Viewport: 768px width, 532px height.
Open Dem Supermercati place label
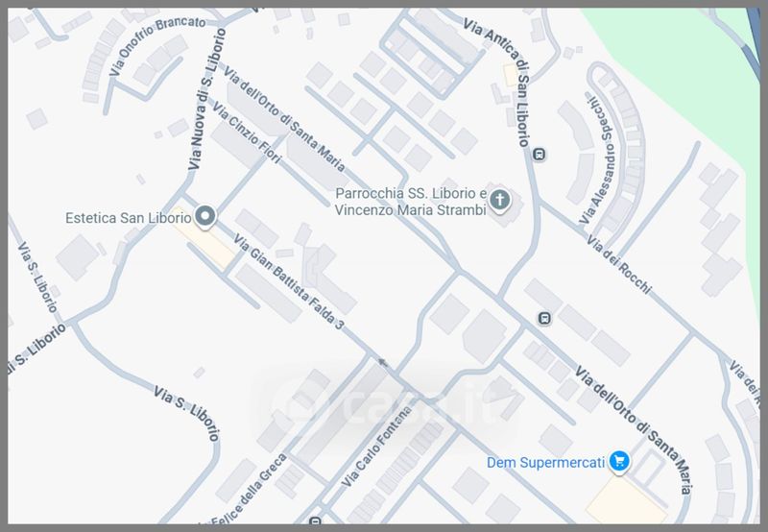click(545, 463)
